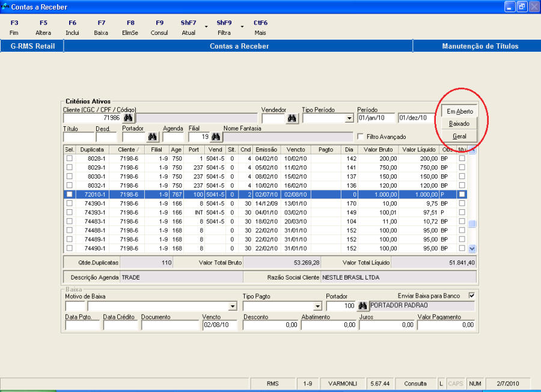This screenshot has width=541, height=392.
Task: Switch to the Baixado status tab
Action: pos(460,123)
